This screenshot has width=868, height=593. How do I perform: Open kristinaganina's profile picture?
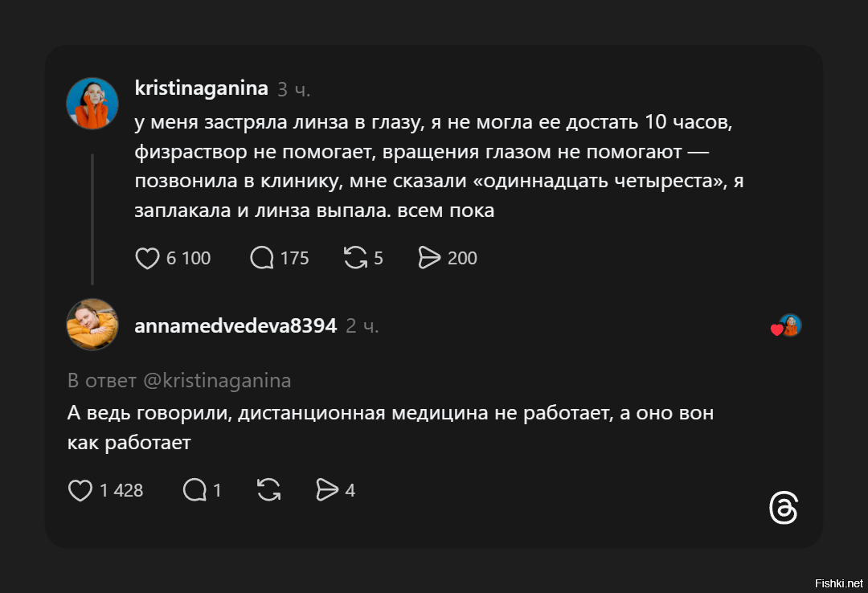pos(92,103)
